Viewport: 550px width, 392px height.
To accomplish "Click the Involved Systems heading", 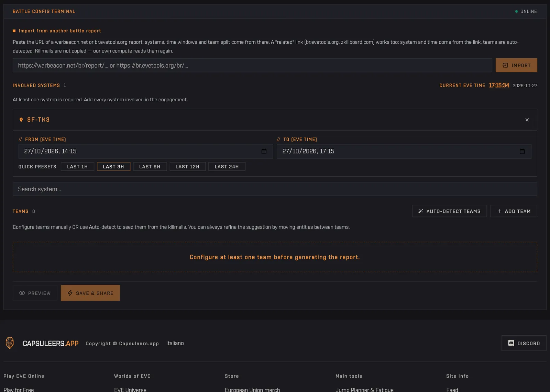I will click(x=36, y=86).
